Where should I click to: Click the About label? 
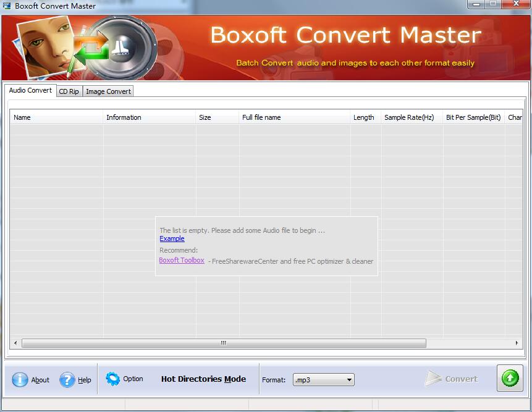(x=40, y=380)
